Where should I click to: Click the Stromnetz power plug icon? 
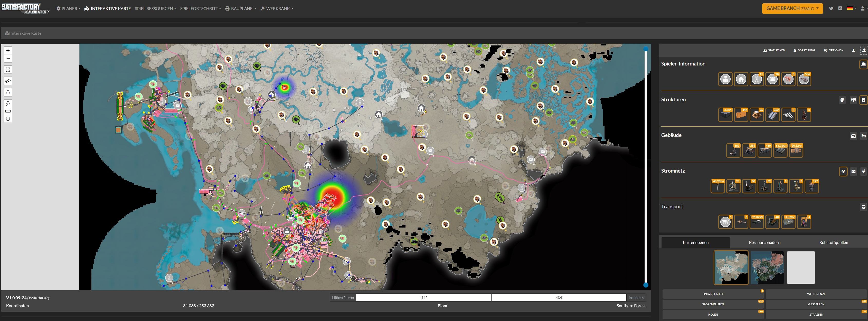pyautogui.click(x=864, y=172)
